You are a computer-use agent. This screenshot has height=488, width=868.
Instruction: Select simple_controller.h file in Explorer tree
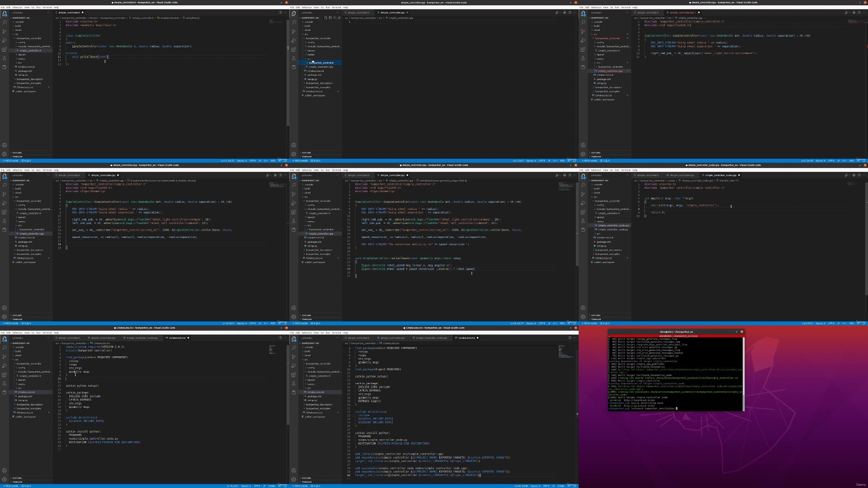click(x=30, y=50)
